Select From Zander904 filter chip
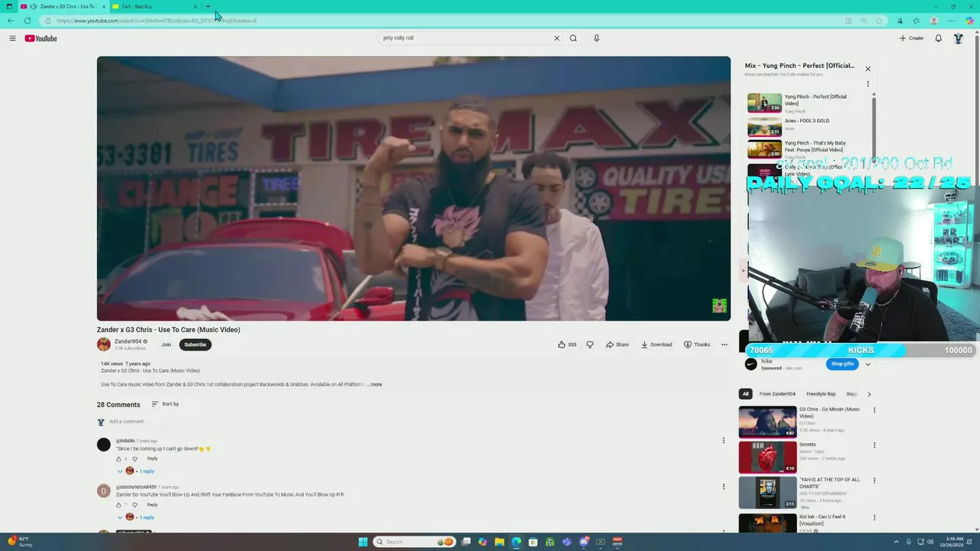Image resolution: width=980 pixels, height=551 pixels. point(777,394)
